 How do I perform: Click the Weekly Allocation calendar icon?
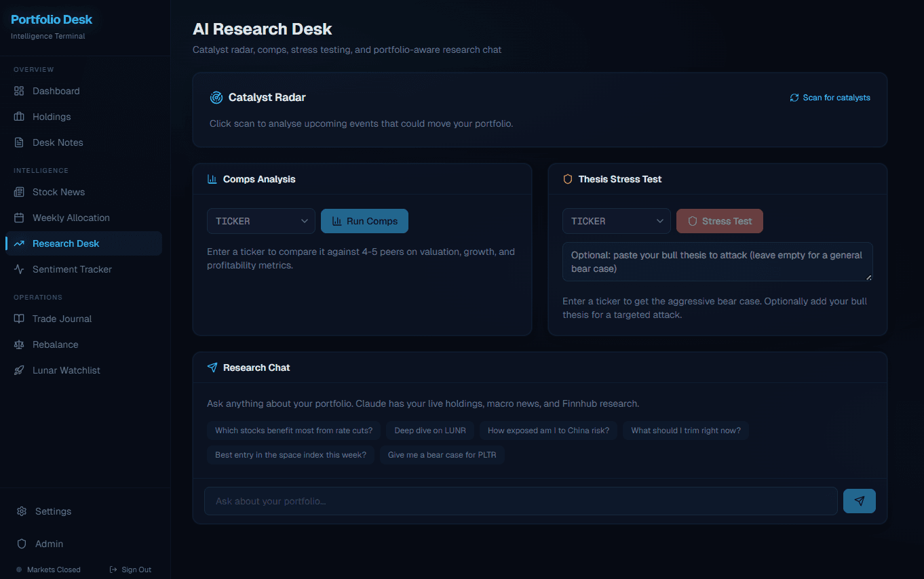[19, 218]
